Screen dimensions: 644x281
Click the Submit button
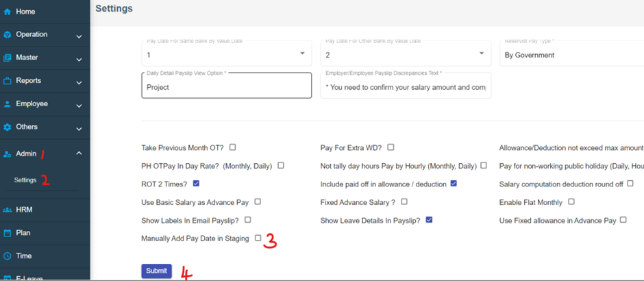(x=156, y=271)
